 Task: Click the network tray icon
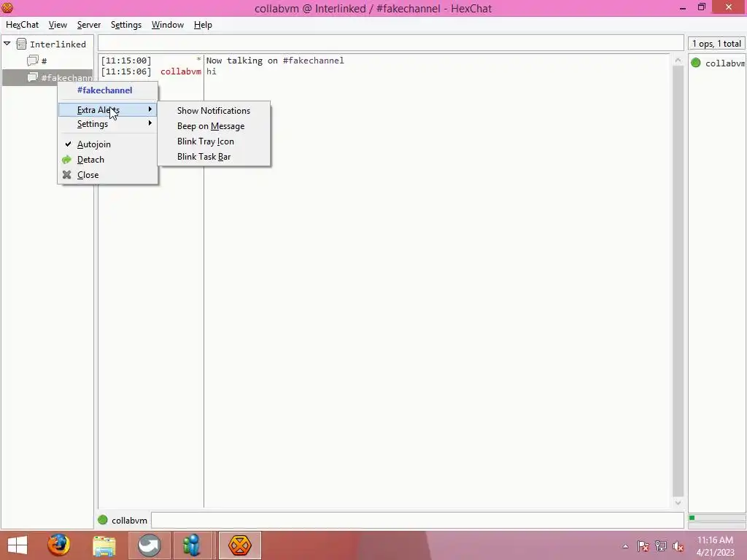coord(660,546)
